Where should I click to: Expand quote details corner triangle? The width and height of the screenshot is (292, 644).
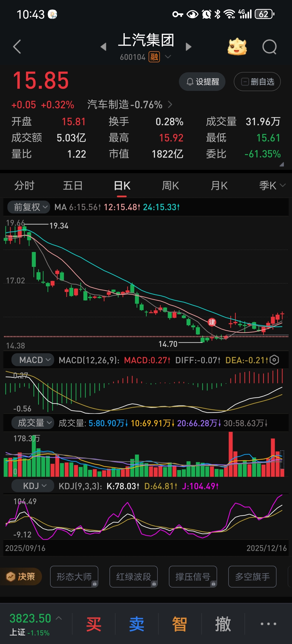pos(282,164)
